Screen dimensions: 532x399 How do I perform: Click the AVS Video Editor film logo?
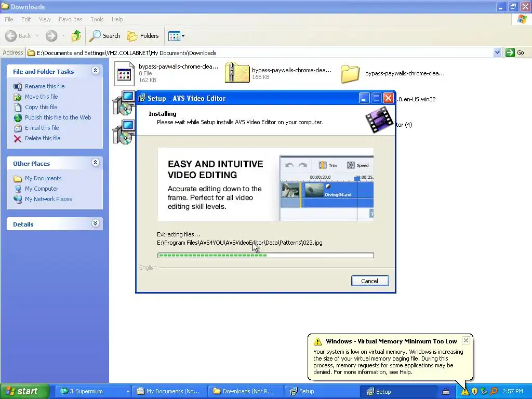pyautogui.click(x=379, y=119)
